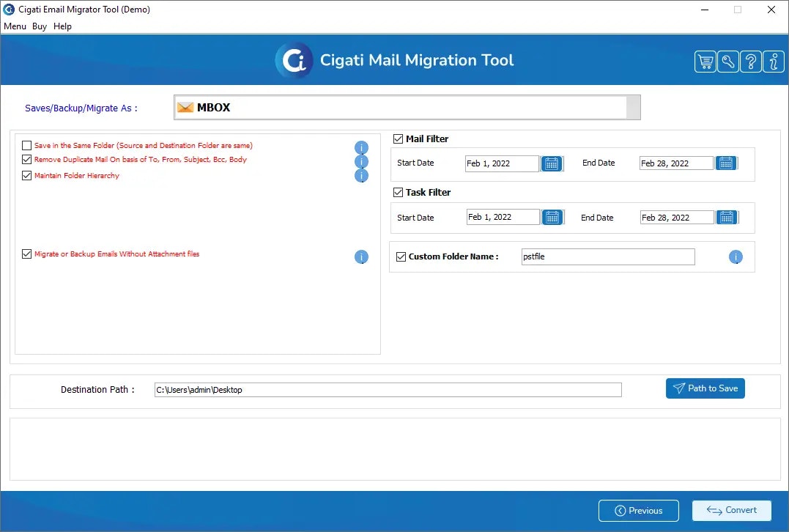Click the shopping cart buy icon

pos(705,62)
